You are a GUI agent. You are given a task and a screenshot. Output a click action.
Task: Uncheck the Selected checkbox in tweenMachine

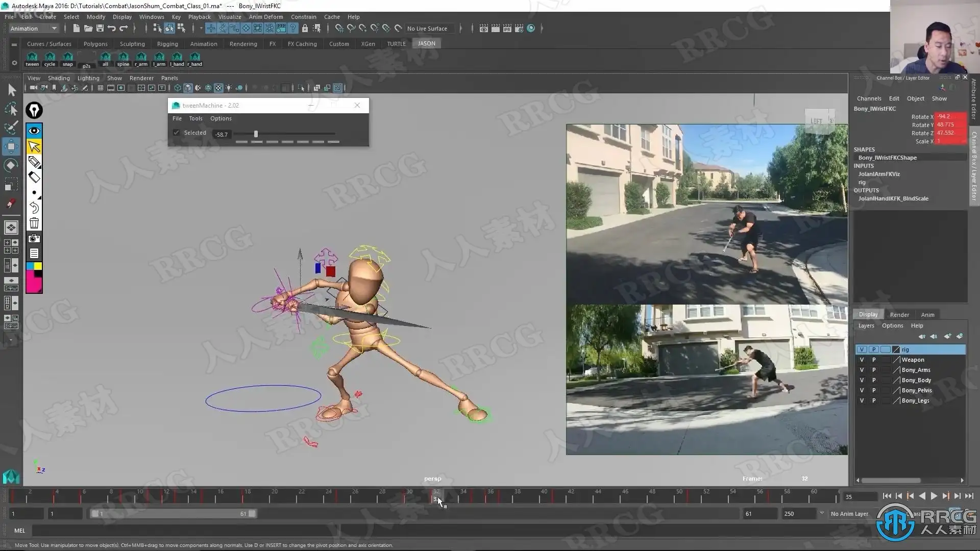[176, 133]
